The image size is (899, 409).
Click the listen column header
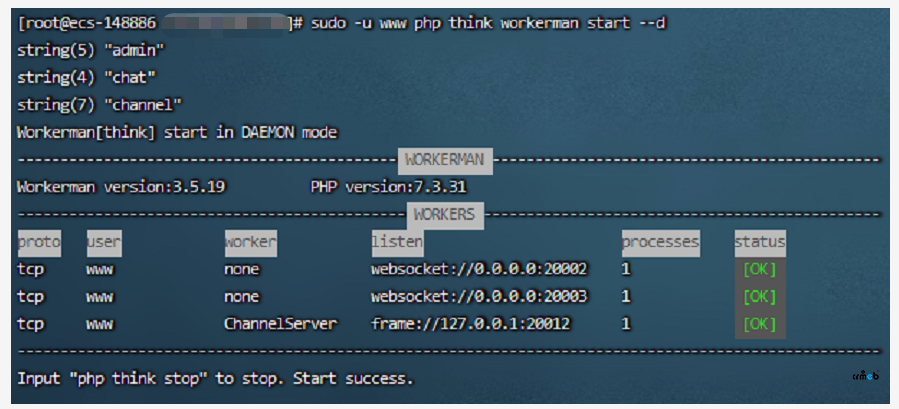tap(397, 242)
